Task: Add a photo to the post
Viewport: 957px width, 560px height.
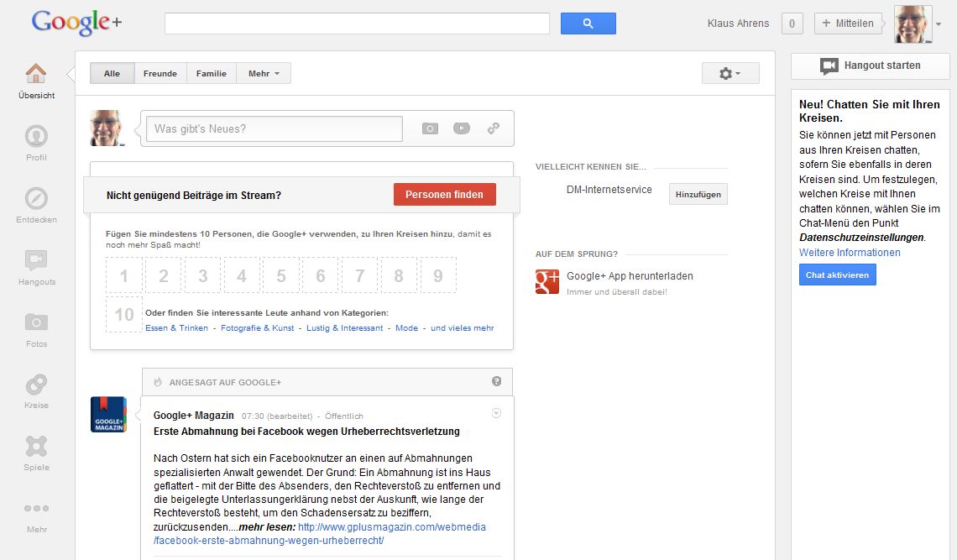Action: point(431,128)
